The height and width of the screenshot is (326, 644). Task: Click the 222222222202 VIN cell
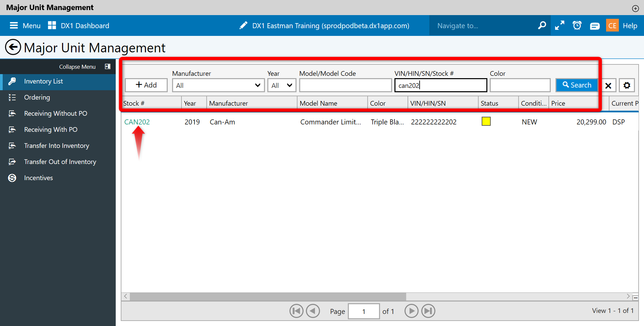434,122
